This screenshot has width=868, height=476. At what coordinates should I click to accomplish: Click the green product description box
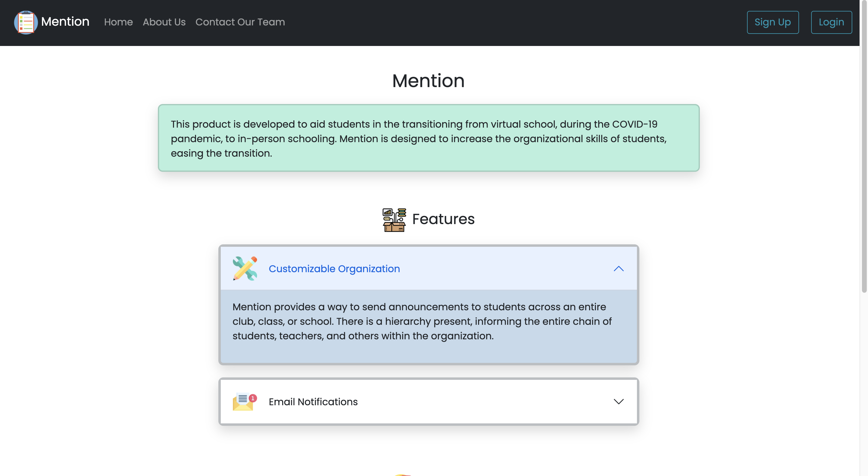point(428,138)
